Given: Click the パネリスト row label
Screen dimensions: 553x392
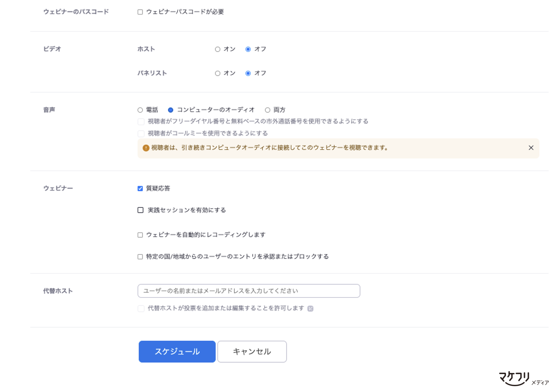Looking at the screenshot, I should coord(152,73).
